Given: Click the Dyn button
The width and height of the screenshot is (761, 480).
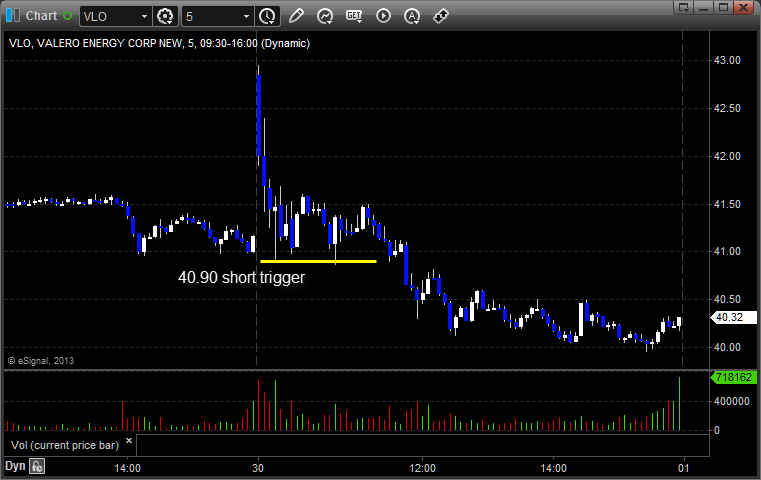Looking at the screenshot, I should pos(15,466).
